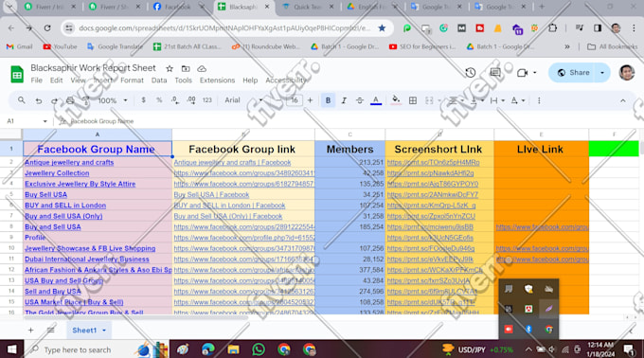Open the Data menu

click(x=159, y=81)
